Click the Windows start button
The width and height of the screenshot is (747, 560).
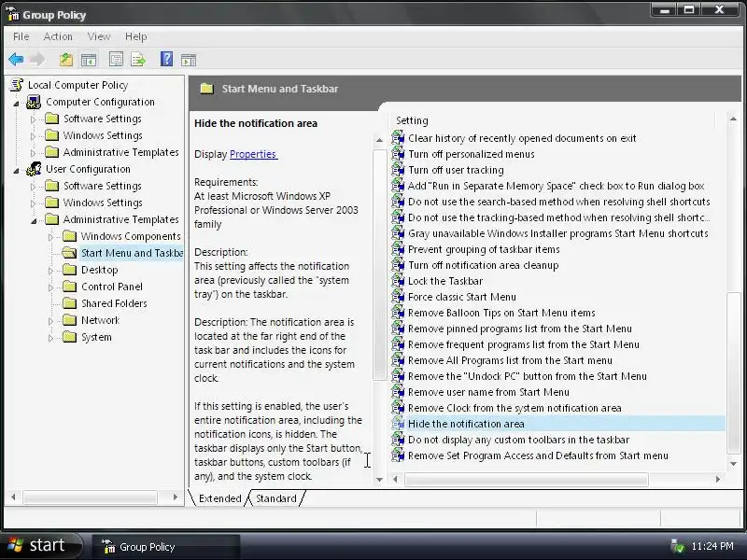(x=42, y=545)
